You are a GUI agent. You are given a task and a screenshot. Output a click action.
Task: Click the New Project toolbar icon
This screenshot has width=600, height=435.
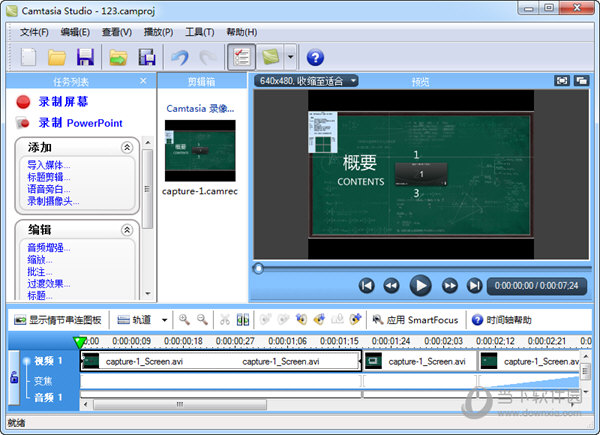point(29,57)
